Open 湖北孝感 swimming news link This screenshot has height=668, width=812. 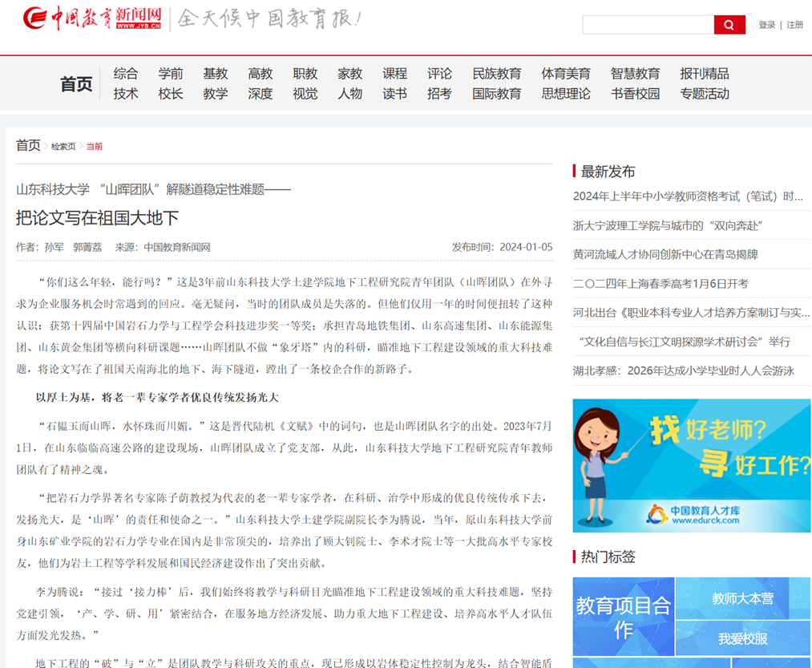tap(683, 370)
